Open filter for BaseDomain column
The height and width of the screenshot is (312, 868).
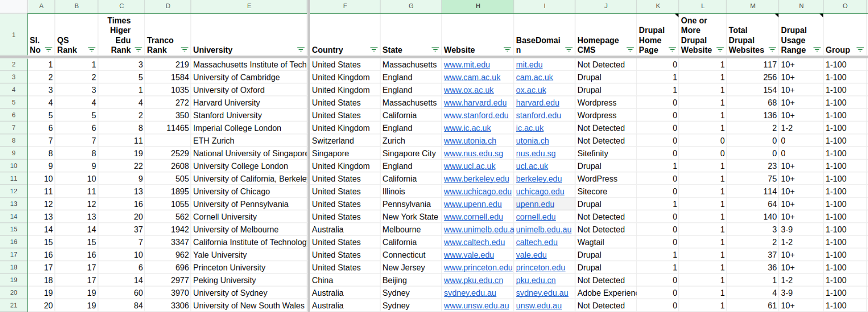pyautogui.click(x=569, y=50)
